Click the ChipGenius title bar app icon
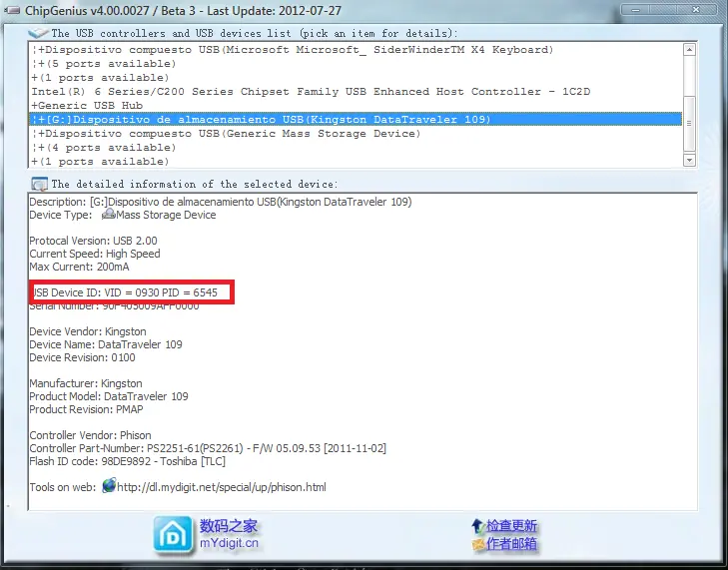Screen dimensions: 728x570 click(12, 10)
